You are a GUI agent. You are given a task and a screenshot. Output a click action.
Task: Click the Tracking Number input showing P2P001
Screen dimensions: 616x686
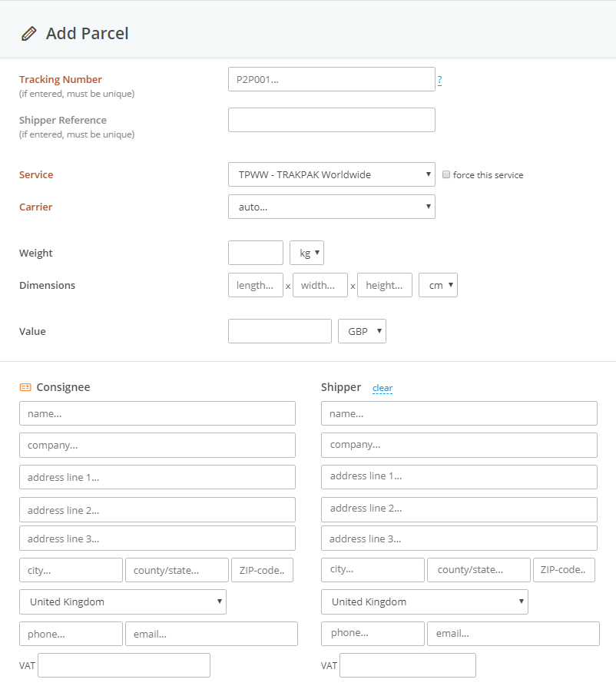[331, 79]
